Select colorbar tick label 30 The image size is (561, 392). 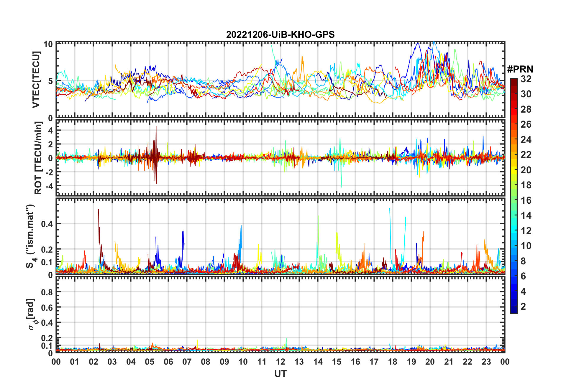(526, 94)
